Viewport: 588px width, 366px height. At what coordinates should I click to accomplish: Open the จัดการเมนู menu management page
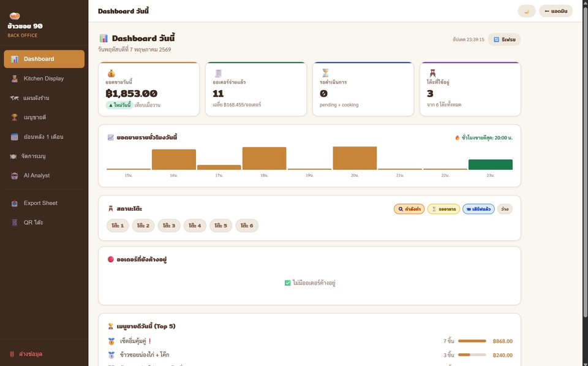44,156
